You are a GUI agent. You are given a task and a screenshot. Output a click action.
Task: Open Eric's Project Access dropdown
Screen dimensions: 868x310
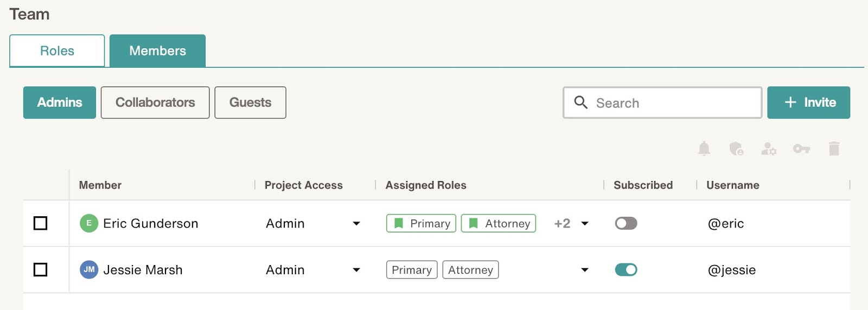pos(356,223)
